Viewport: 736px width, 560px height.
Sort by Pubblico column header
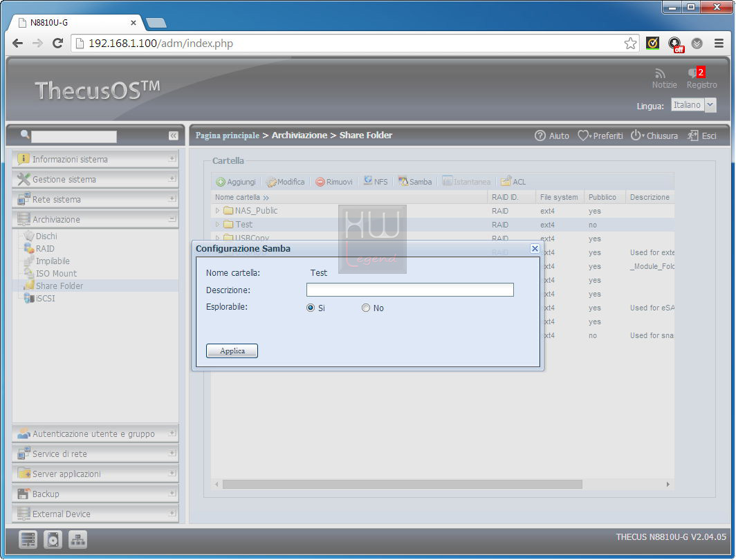[x=605, y=197]
